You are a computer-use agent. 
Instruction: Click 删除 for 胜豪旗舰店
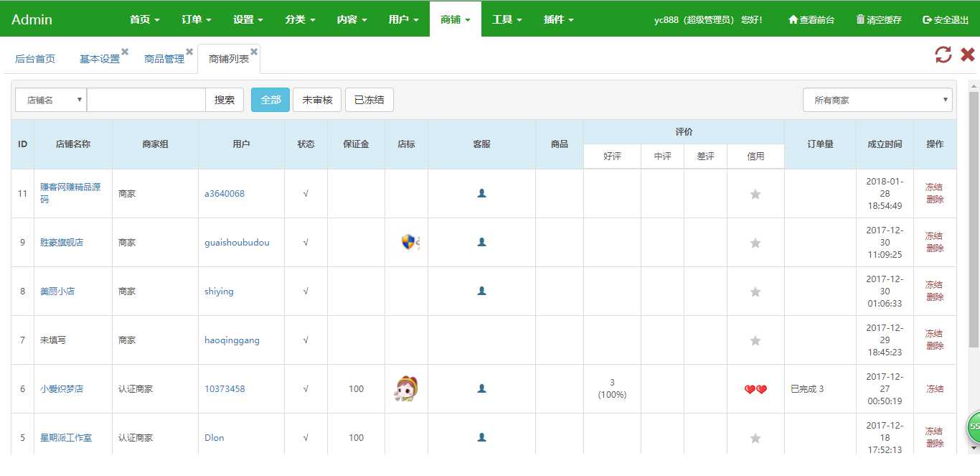point(935,248)
